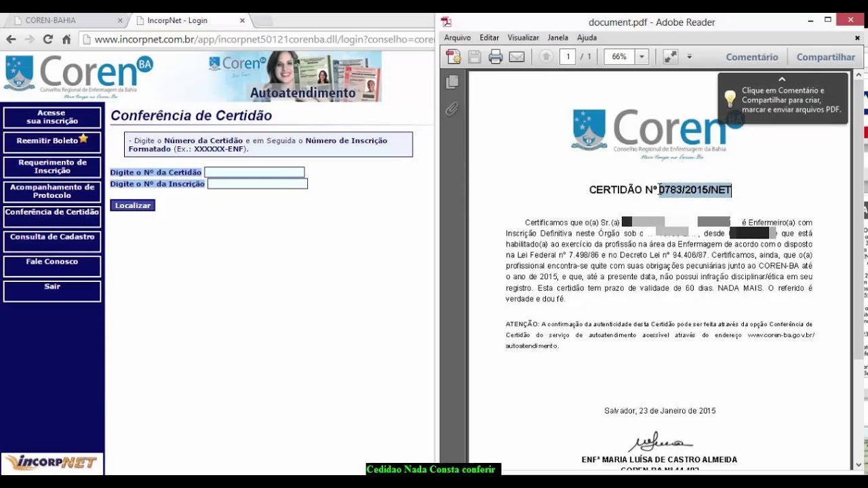Open the Arquivo menu
This screenshot has height=488, width=868.
(458, 38)
